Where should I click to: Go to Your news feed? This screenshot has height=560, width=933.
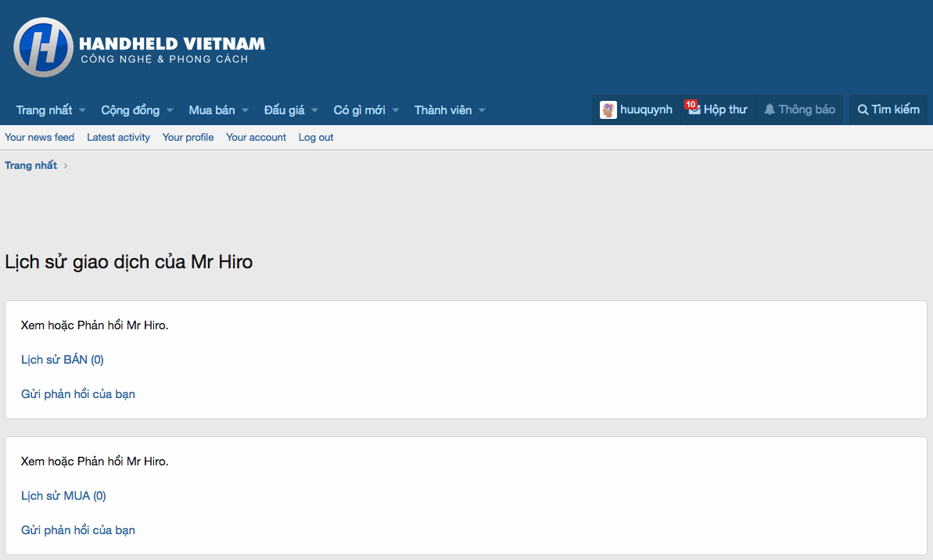click(x=39, y=138)
